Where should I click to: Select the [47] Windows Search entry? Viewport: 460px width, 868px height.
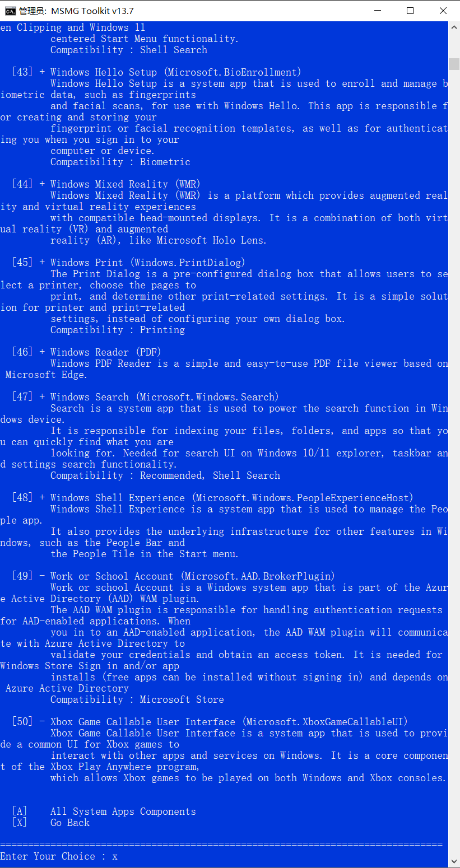tap(145, 397)
